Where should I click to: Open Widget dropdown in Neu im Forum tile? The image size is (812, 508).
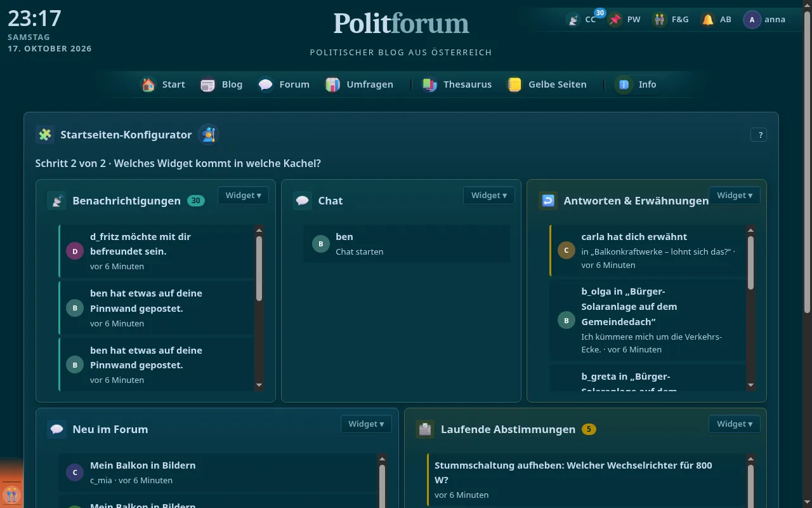pos(366,424)
